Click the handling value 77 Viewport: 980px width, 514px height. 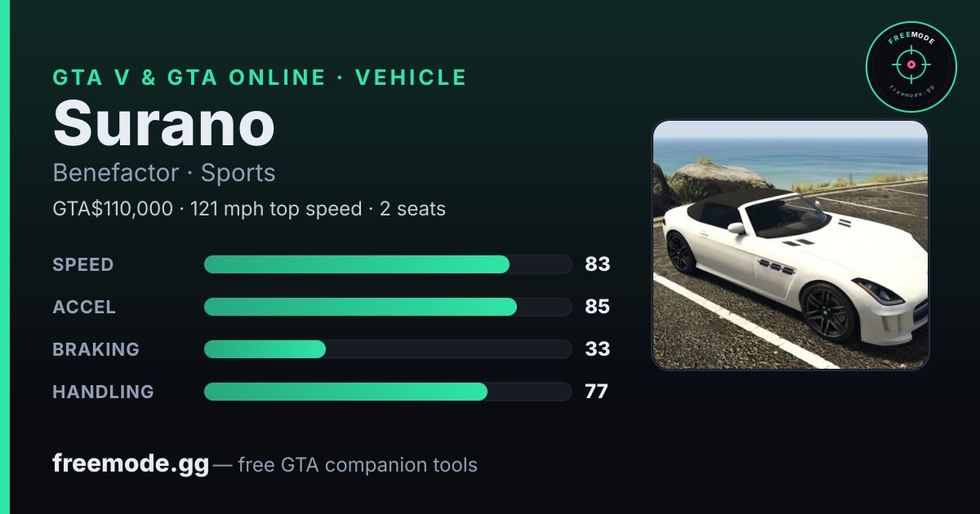(596, 392)
